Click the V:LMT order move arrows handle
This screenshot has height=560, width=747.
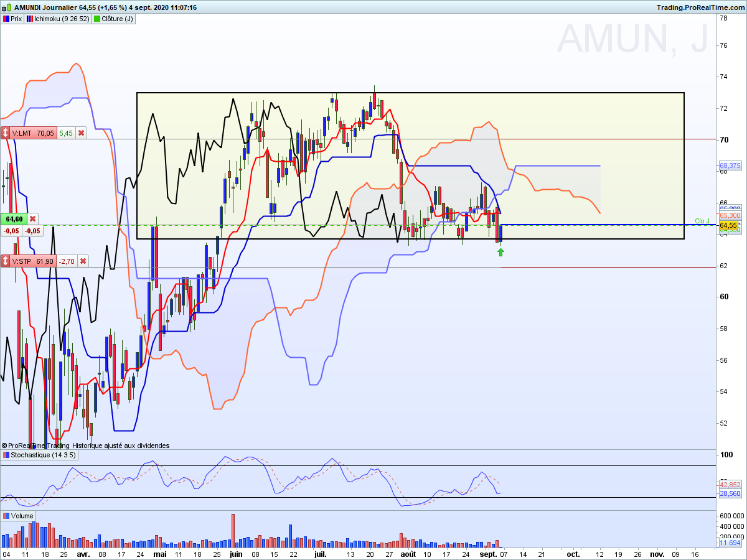point(6,133)
